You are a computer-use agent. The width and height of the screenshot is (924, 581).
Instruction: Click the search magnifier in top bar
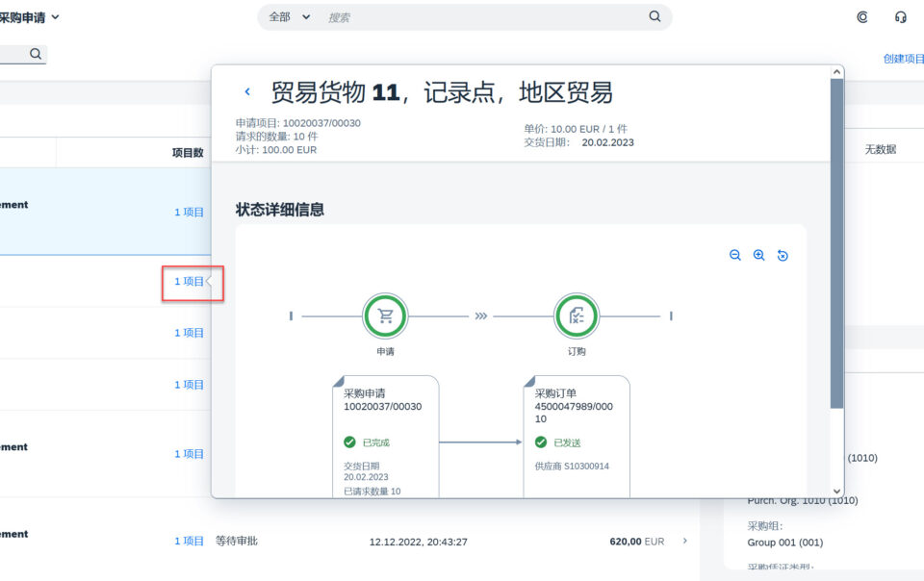[654, 16]
